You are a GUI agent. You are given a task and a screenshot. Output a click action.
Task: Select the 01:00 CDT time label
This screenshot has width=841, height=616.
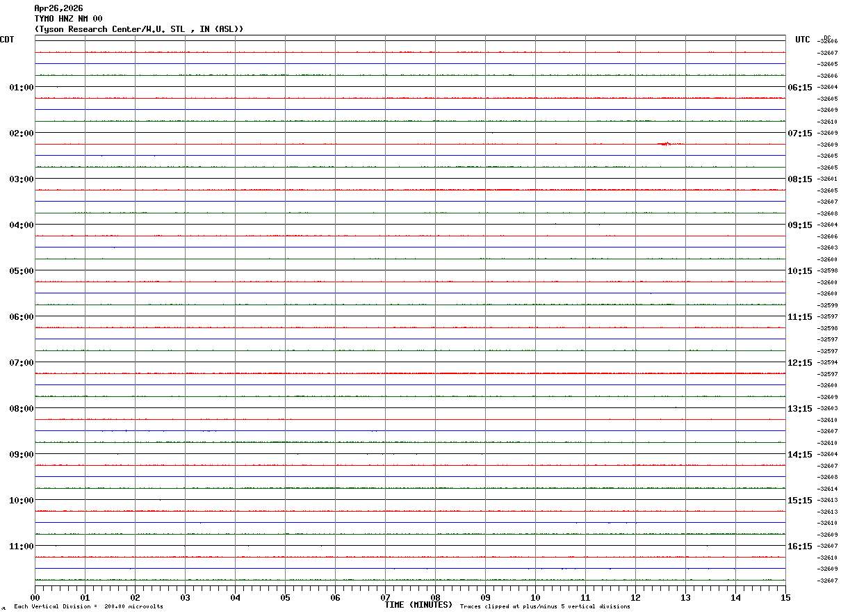coord(22,88)
